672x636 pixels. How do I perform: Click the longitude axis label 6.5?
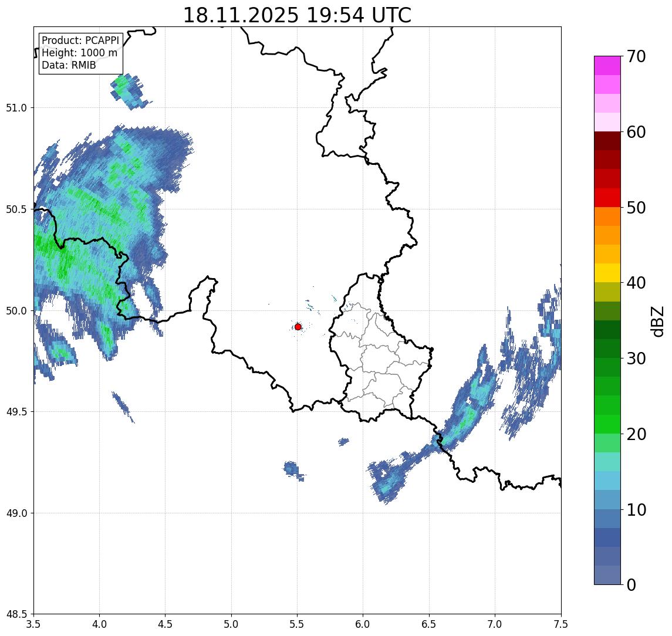[x=430, y=624]
